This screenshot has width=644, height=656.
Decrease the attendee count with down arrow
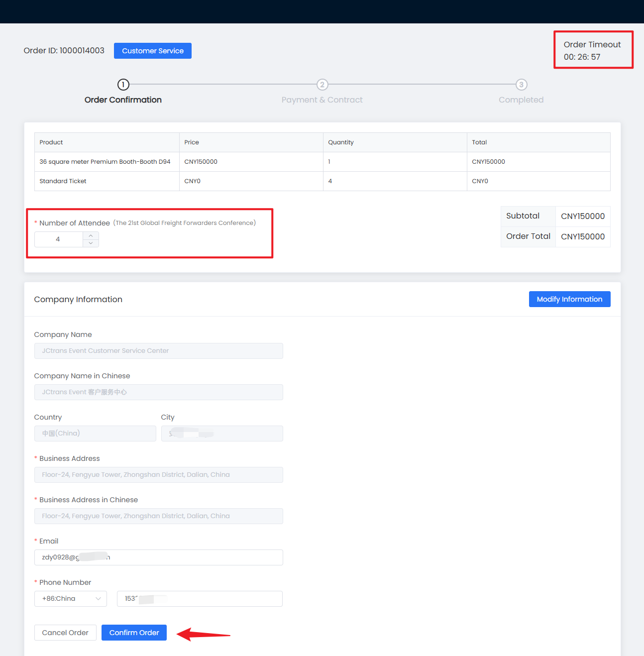[91, 243]
